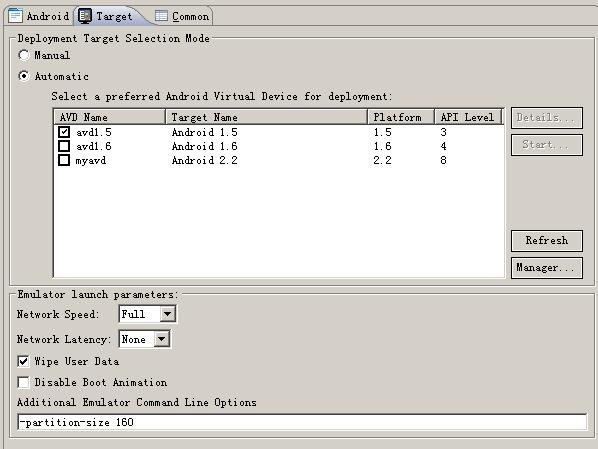The height and width of the screenshot is (449, 598).
Task: Open the Android tab
Action: pyautogui.click(x=39, y=16)
